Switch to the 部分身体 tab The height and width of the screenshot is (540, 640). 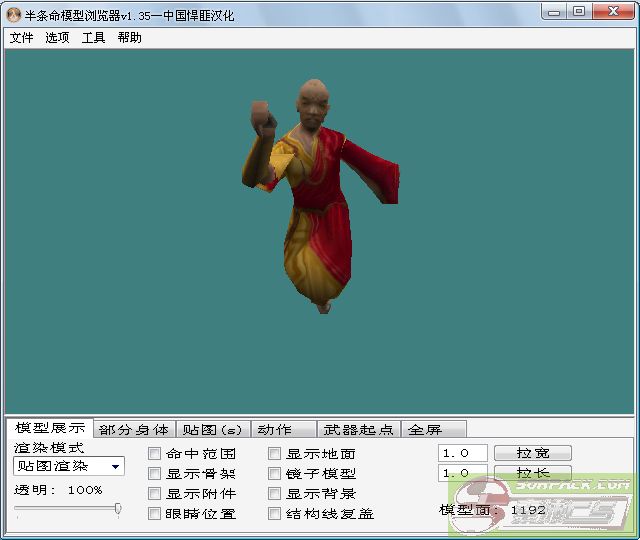click(x=134, y=430)
